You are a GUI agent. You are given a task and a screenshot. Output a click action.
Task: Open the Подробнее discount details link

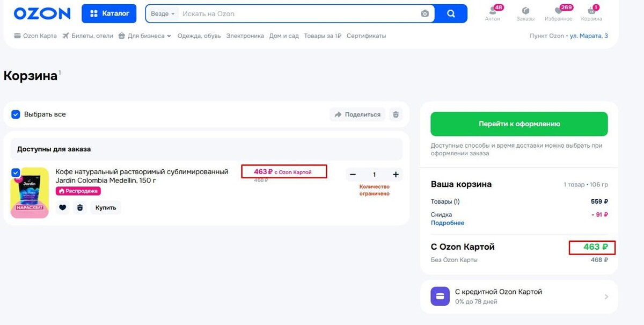[448, 223]
